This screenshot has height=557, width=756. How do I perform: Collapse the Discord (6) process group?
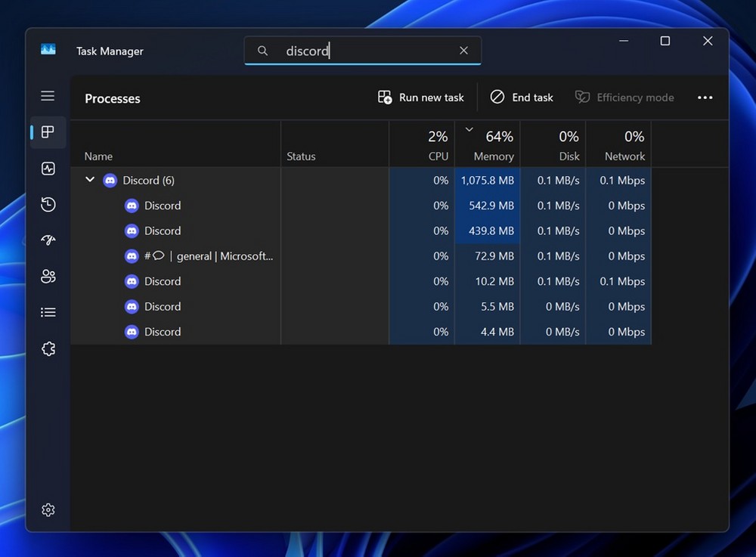click(90, 180)
